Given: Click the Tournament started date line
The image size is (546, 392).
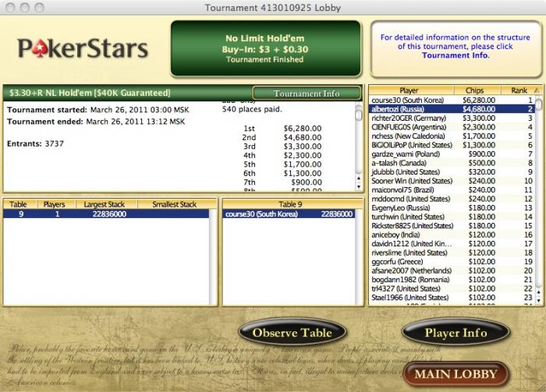Looking at the screenshot, I should pos(97,110).
